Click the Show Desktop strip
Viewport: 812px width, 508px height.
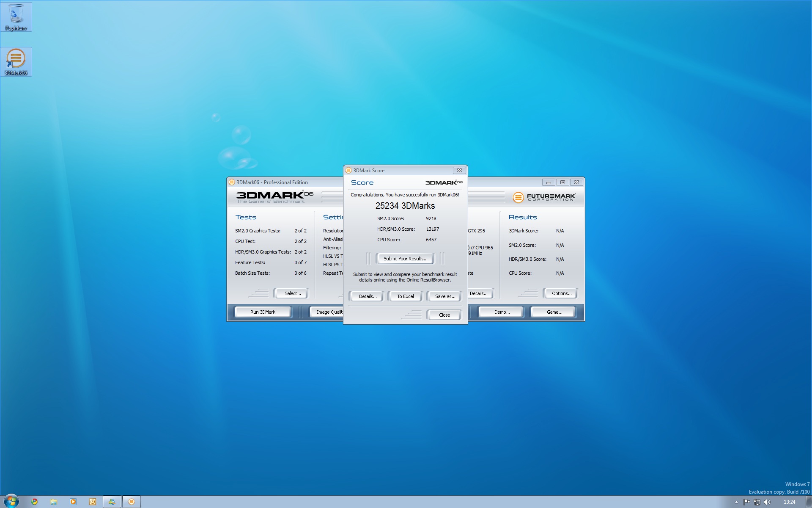coord(809,502)
